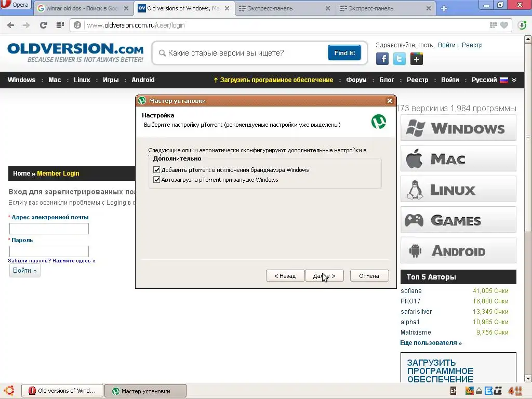The height and width of the screenshot is (399, 532).
Task: Click the Facebook icon
Action: coord(382,59)
